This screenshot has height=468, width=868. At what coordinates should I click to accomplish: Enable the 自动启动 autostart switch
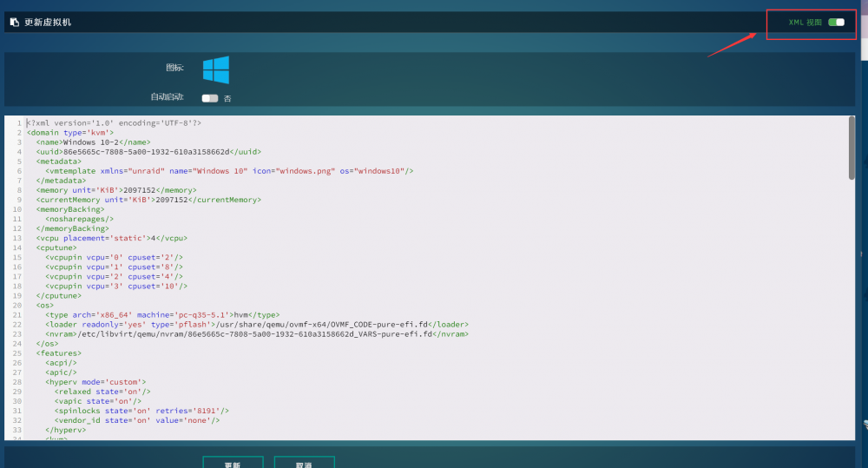click(210, 98)
